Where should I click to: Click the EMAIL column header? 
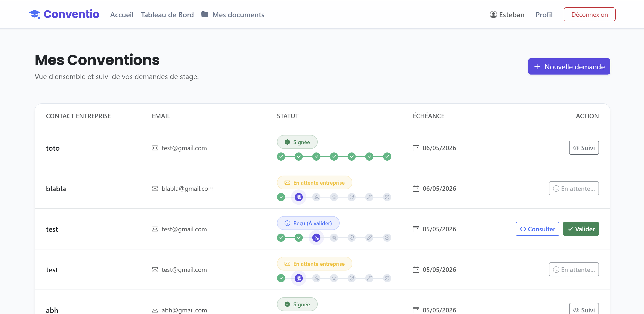[161, 116]
